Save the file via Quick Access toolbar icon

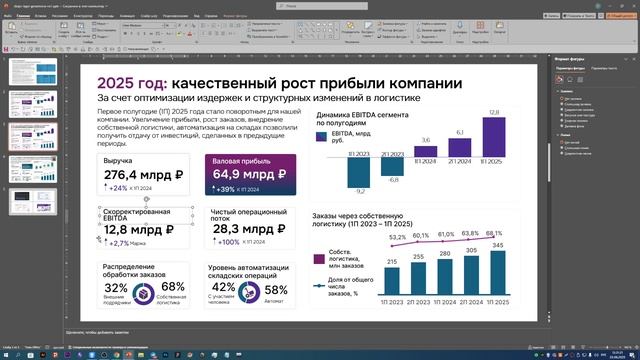(x=6, y=49)
